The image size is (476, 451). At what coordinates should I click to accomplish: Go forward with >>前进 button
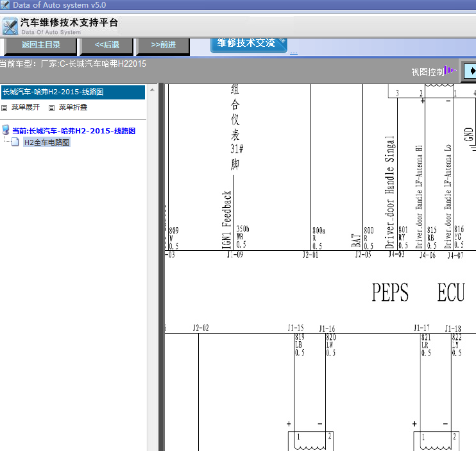coord(164,45)
